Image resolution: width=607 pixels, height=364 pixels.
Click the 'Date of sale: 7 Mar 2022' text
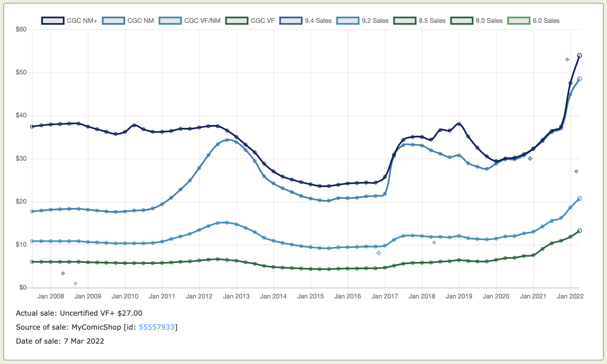point(60,341)
